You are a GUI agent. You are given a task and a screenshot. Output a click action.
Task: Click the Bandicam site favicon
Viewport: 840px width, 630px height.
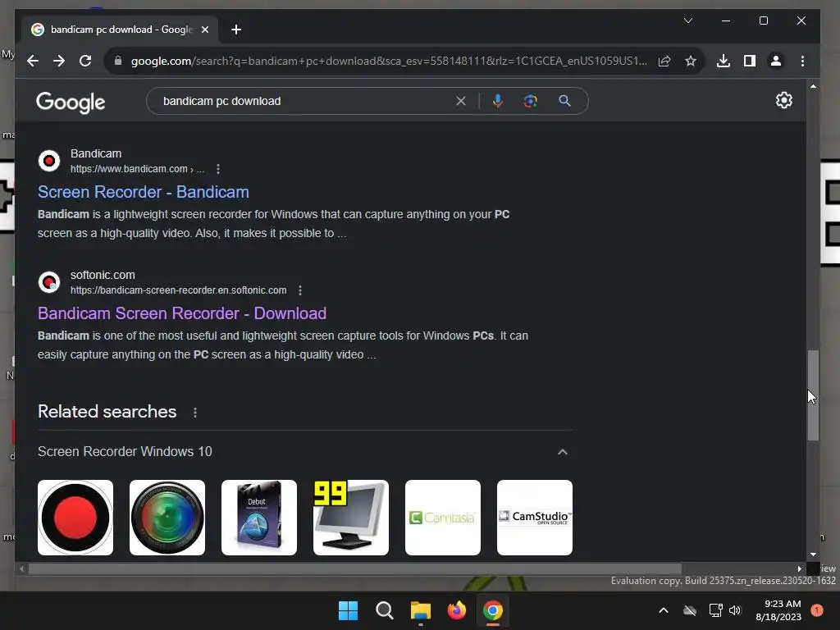click(x=49, y=161)
